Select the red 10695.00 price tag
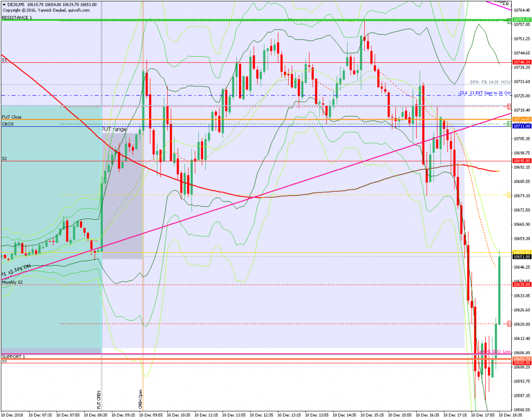Viewport: 532px width, 420px height. click(x=521, y=161)
